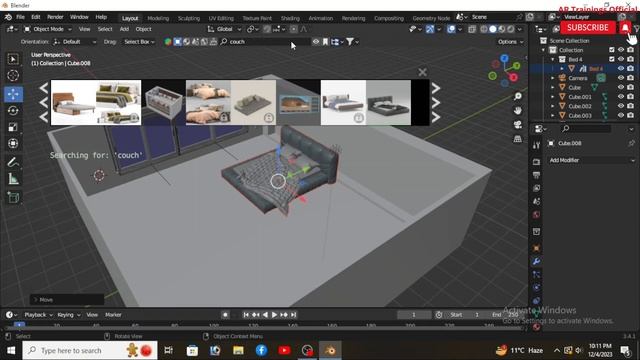
Task: Open the Render menu
Action: 55,17
